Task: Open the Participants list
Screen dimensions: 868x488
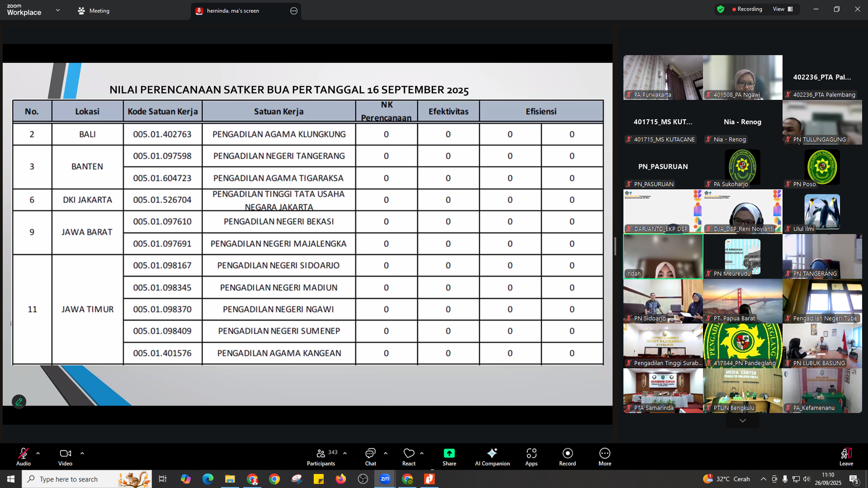Action: coord(321,456)
